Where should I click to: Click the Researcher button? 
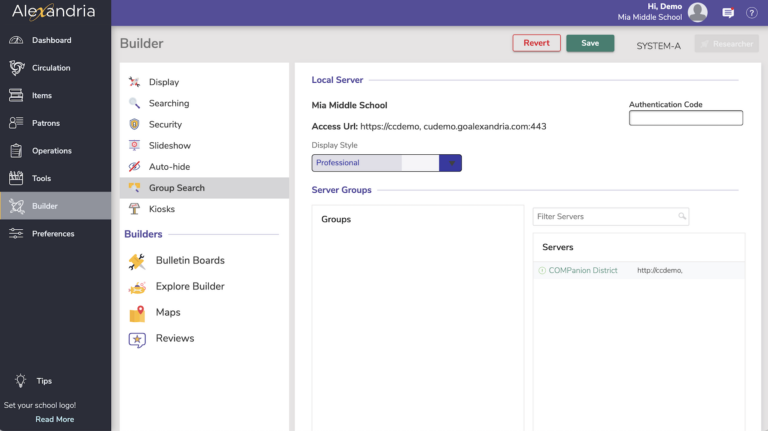(x=727, y=44)
